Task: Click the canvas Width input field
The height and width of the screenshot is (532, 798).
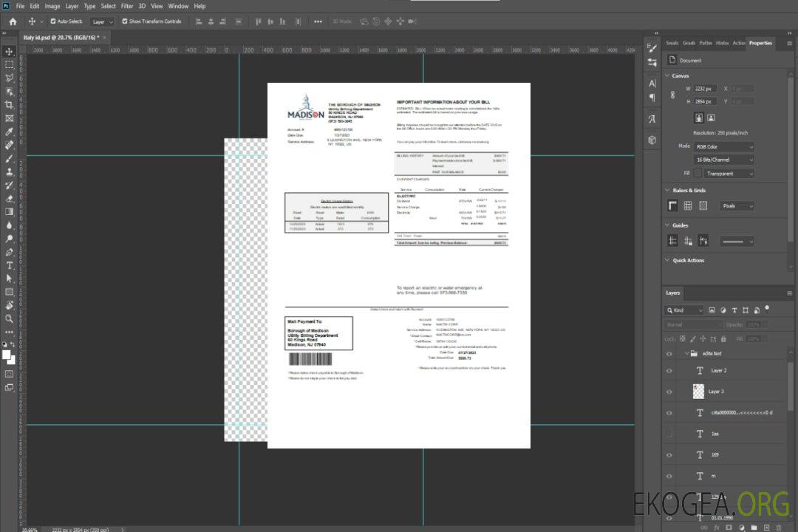Action: click(705, 89)
